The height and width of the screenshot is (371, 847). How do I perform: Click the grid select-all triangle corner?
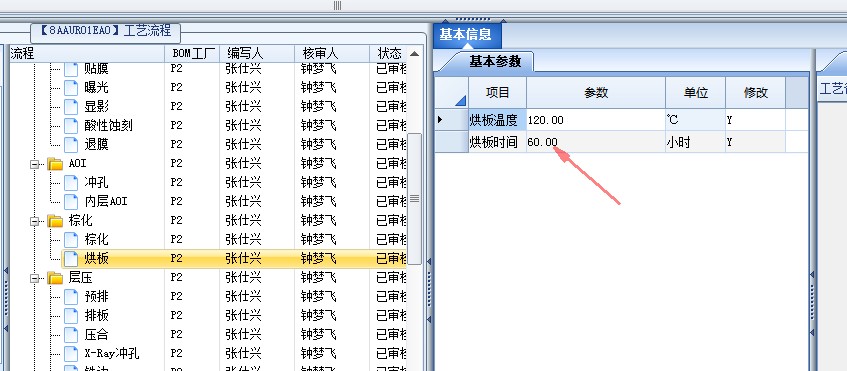(460, 100)
